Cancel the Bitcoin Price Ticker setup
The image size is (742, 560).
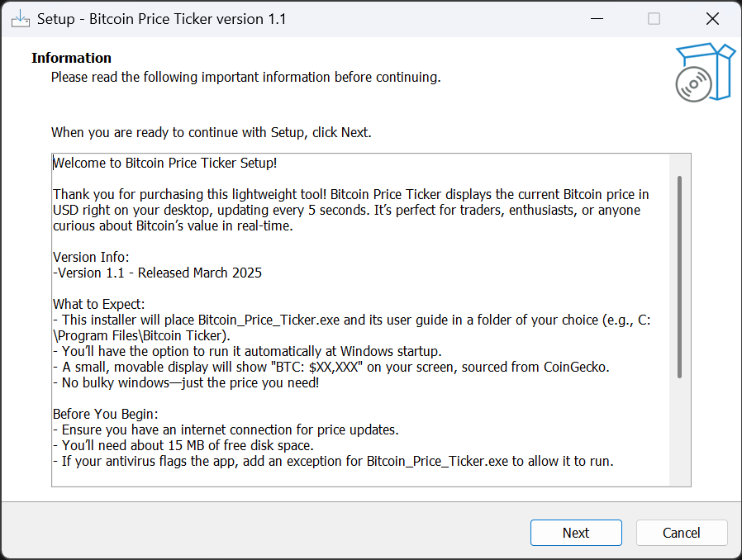click(681, 533)
